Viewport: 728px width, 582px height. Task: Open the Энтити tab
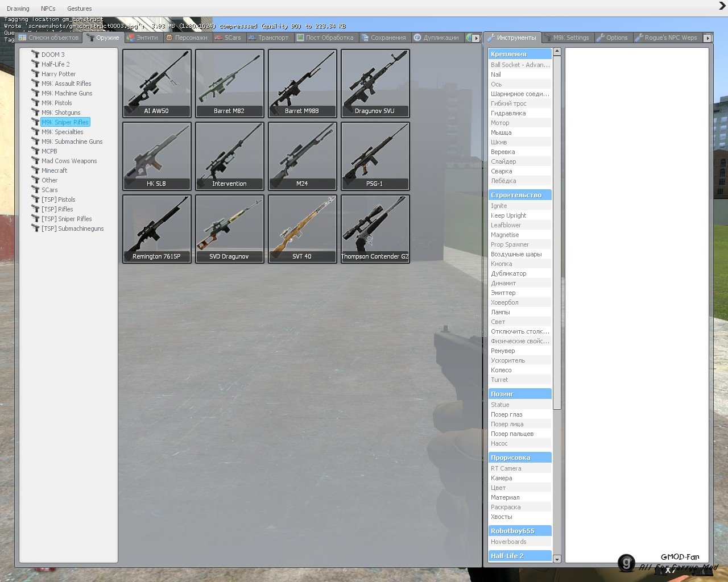(x=143, y=38)
